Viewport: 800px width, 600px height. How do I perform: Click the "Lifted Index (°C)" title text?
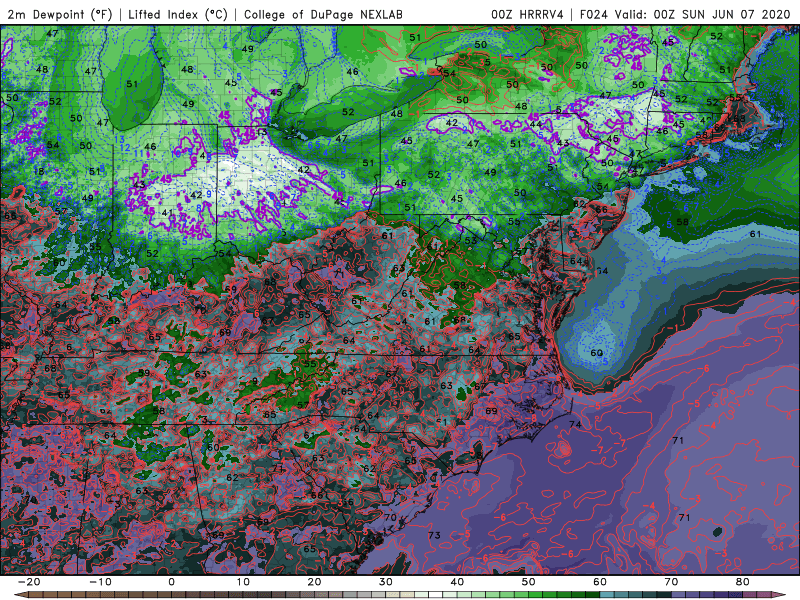coord(178,14)
